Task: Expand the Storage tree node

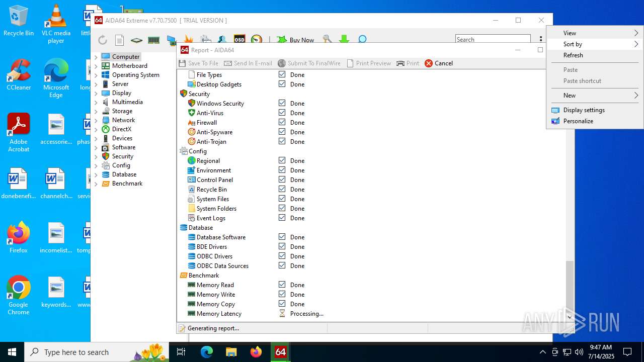Action: tap(96, 111)
